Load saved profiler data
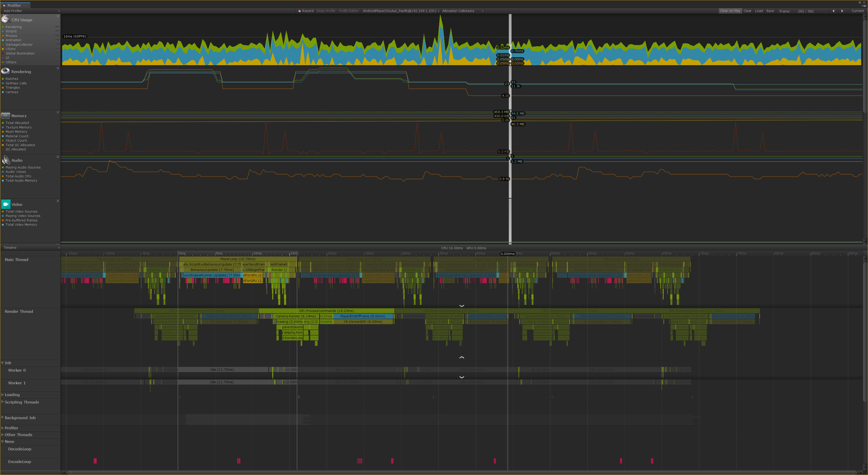This screenshot has height=475, width=868. [x=759, y=11]
